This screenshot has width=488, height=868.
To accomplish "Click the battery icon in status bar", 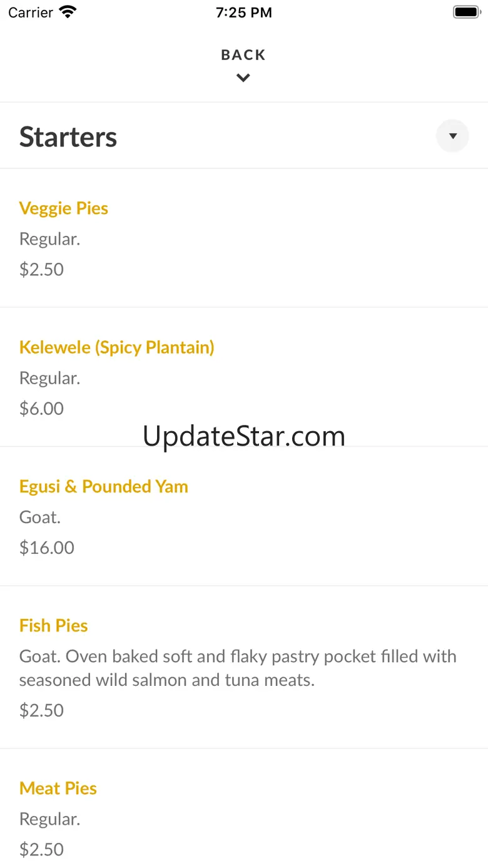I will (466, 12).
